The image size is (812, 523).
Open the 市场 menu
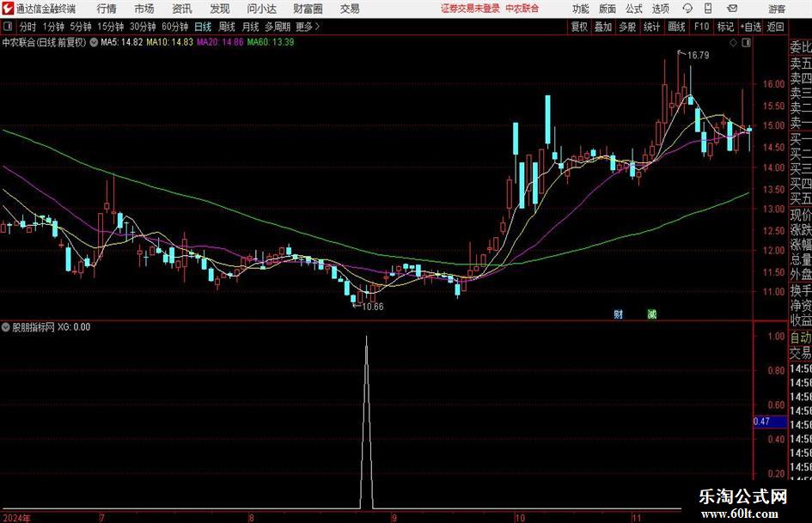(x=144, y=9)
